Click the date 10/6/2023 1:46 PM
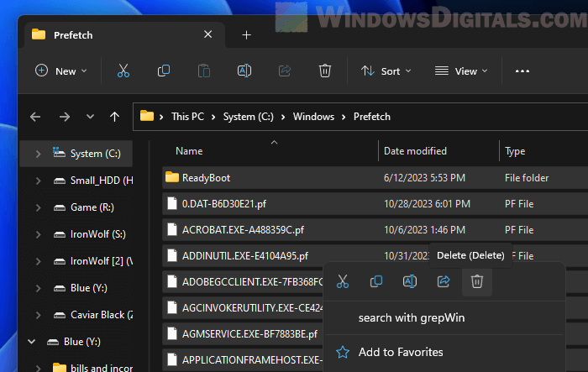Screen dimensions: 588x372 point(424,229)
